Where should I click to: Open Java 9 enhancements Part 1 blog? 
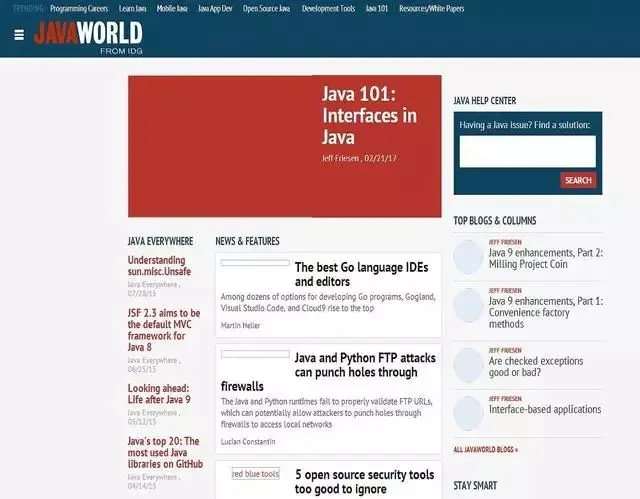pos(546,313)
